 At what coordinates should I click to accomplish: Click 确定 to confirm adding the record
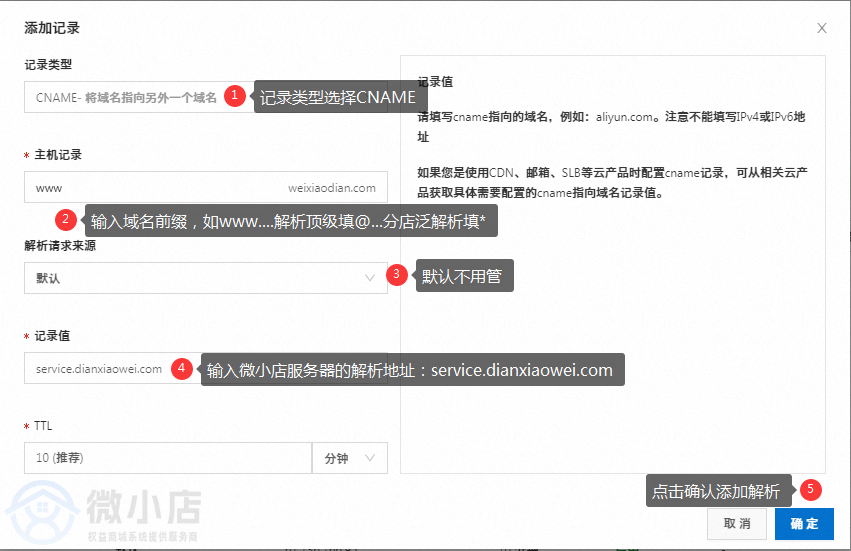coord(804,524)
